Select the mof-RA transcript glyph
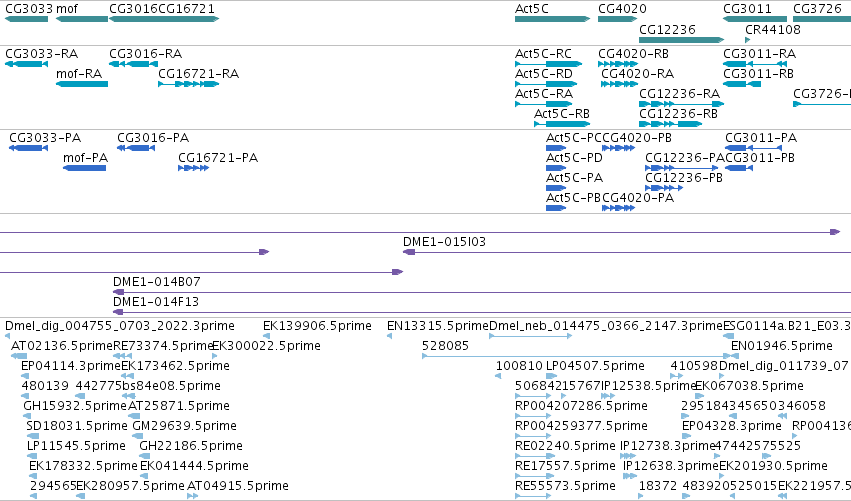This screenshot has width=851, height=501. tap(82, 84)
